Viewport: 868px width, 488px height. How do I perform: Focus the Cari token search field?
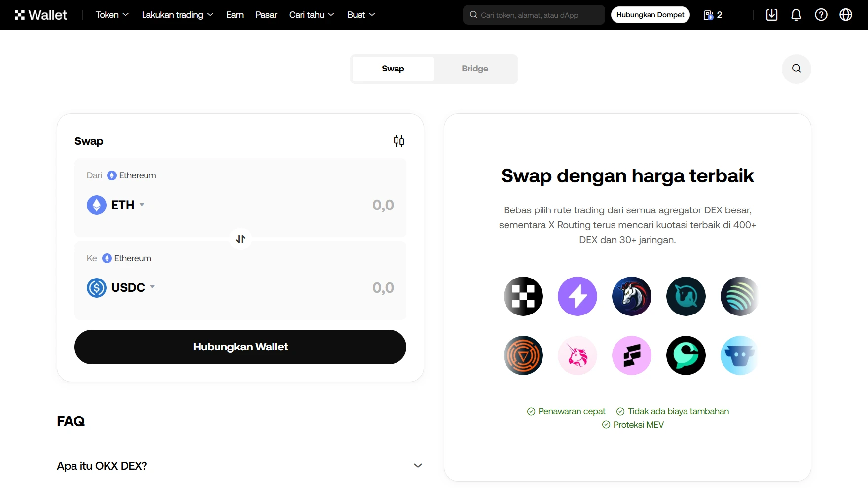coord(534,15)
